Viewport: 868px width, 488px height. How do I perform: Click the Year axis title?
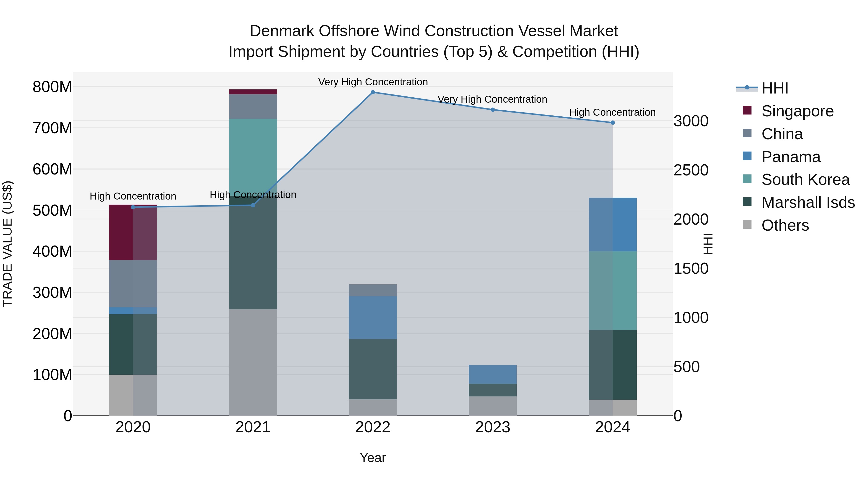373,458
